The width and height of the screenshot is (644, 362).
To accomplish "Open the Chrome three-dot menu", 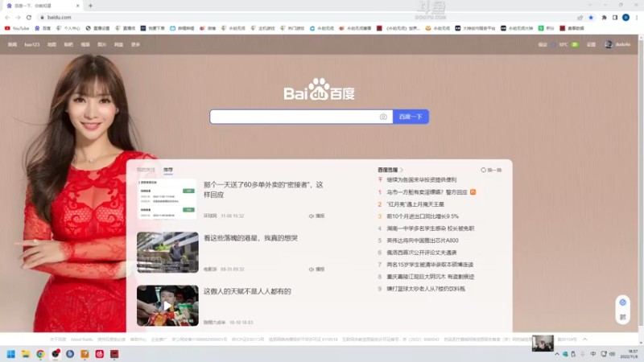I will (x=637, y=17).
